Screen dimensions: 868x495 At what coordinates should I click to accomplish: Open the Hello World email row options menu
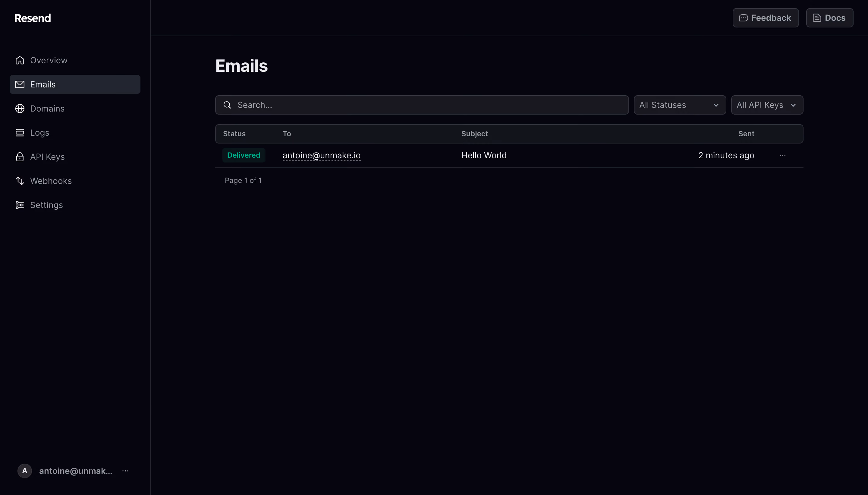point(782,155)
